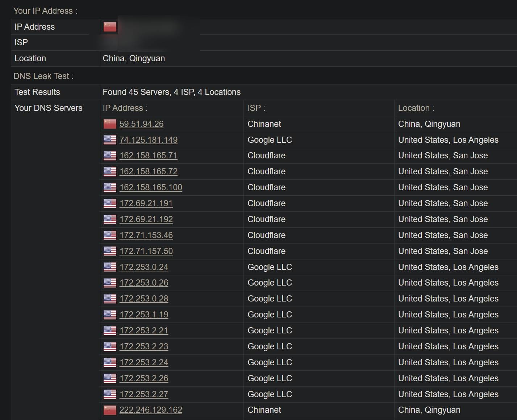Open IP link 172.253.0.28

(144, 299)
